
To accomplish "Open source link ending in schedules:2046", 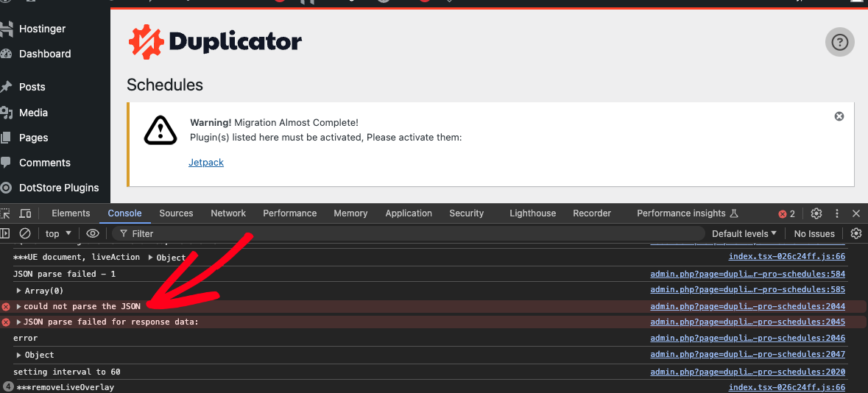I will pyautogui.click(x=747, y=338).
